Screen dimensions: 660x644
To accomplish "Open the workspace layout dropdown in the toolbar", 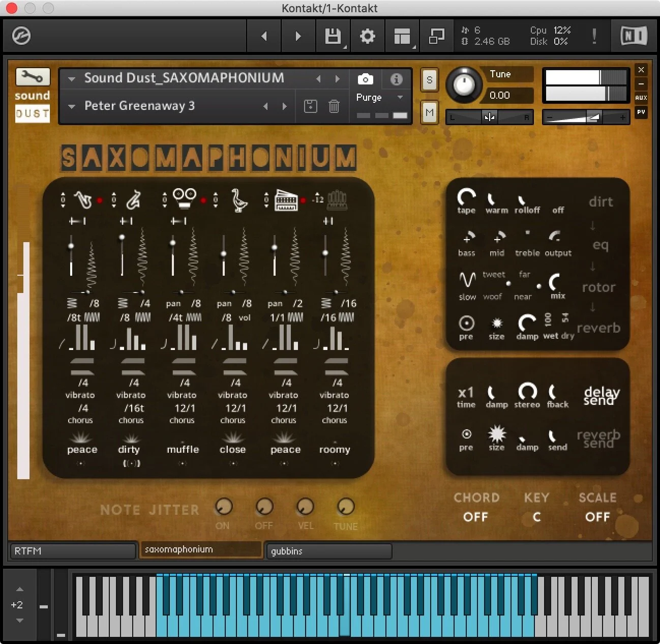I will (402, 36).
